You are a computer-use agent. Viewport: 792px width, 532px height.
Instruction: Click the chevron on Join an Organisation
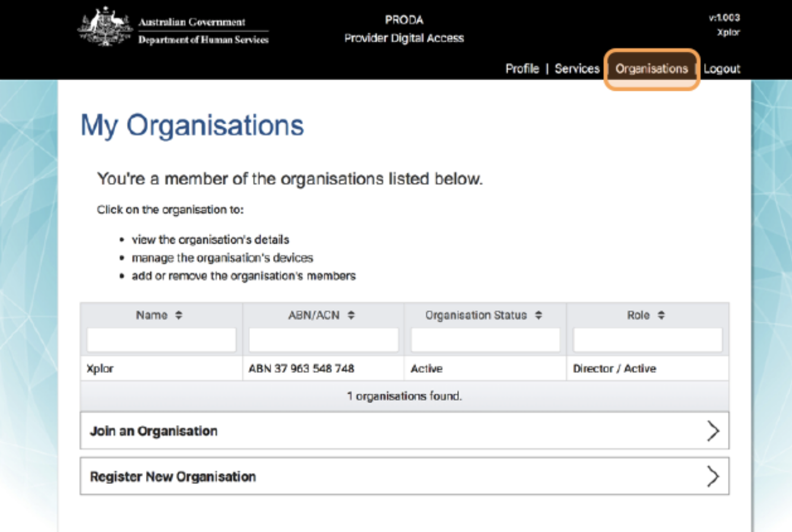click(712, 431)
